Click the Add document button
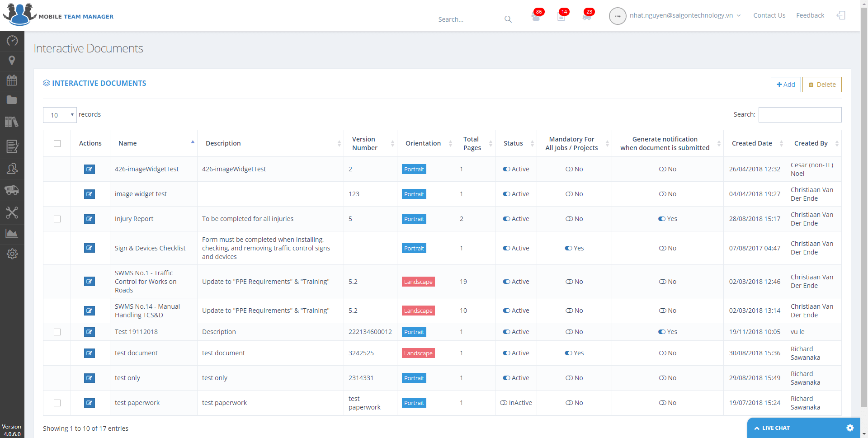The width and height of the screenshot is (868, 438). click(786, 85)
